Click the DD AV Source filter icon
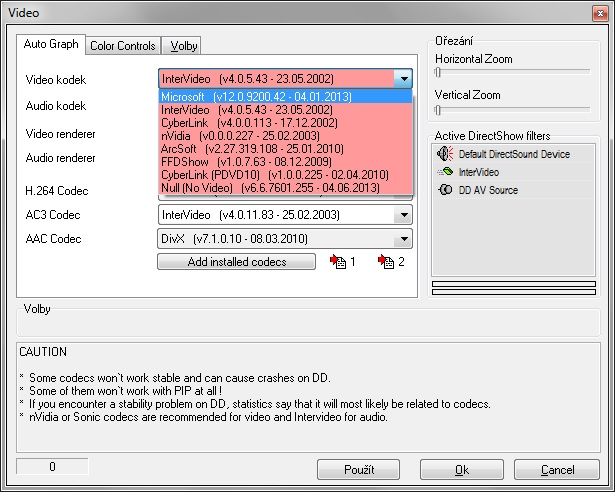Image resolution: width=615 pixels, height=492 pixels. [445, 190]
